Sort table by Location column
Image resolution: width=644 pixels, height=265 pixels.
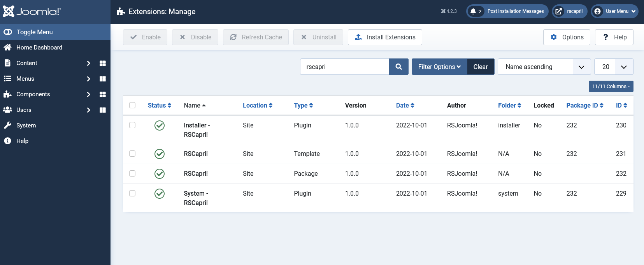tap(258, 105)
